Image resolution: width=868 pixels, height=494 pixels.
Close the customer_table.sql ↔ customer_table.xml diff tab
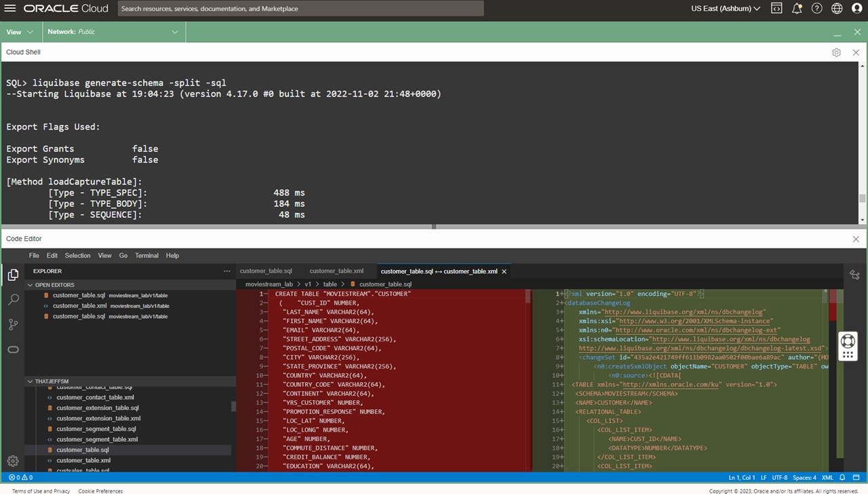click(x=504, y=271)
